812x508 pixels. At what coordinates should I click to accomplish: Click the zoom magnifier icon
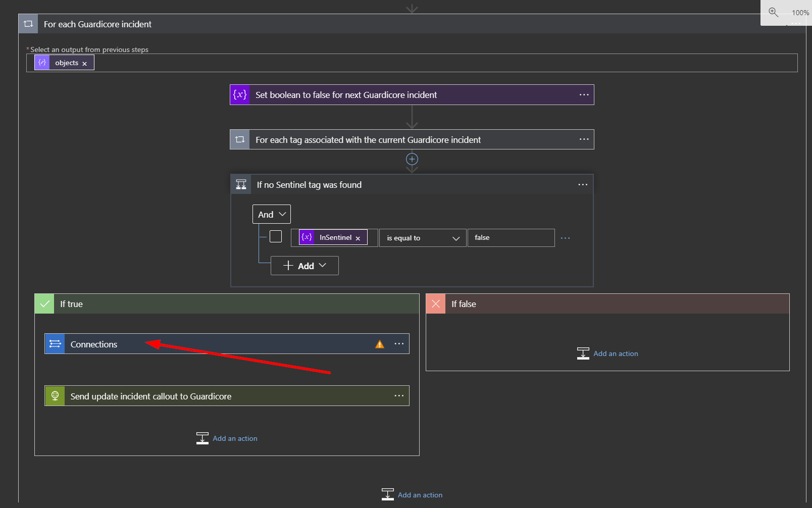coord(773,12)
